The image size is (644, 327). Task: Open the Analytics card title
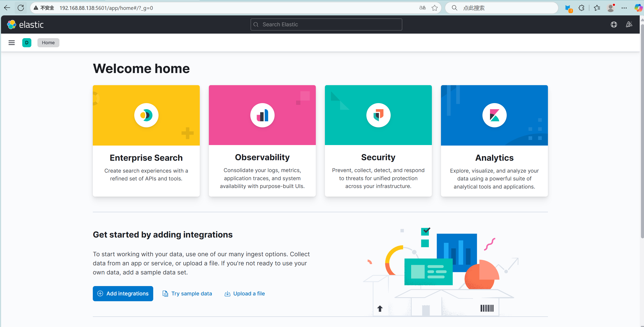[x=494, y=158]
